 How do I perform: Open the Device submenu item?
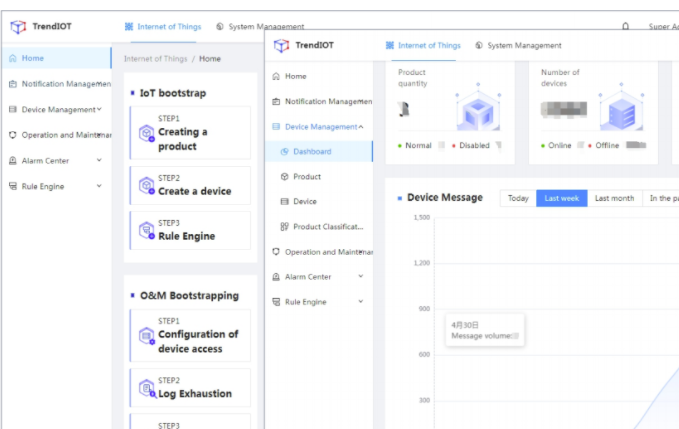point(305,202)
